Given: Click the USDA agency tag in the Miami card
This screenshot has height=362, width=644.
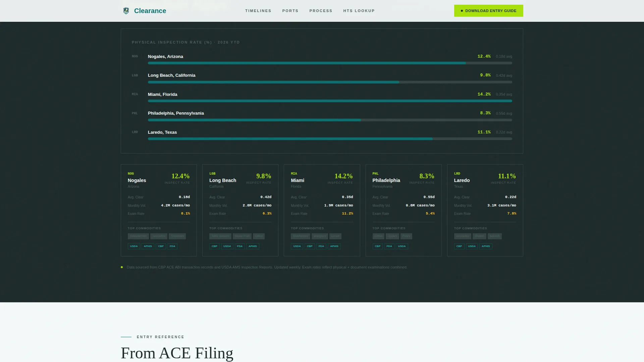Looking at the screenshot, I should [297, 246].
